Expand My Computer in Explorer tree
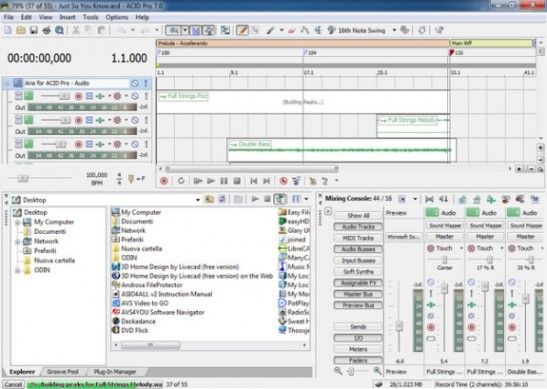This screenshot has width=547, height=389. pos(17,222)
